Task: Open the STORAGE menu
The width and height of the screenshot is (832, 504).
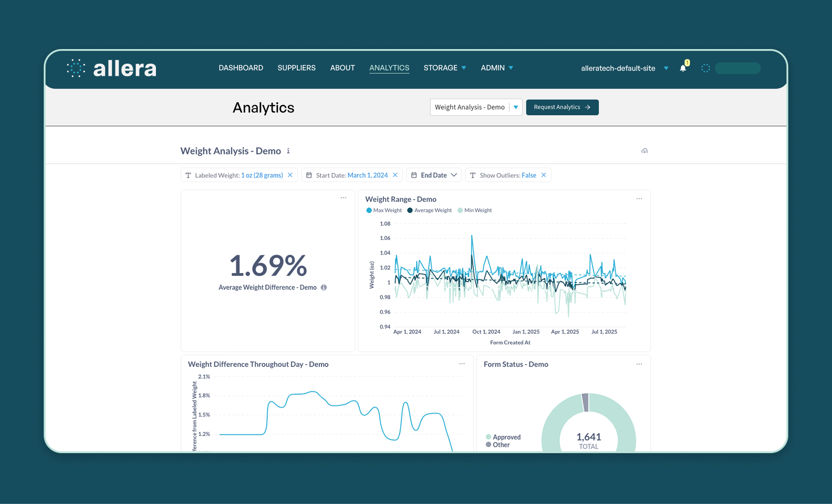Action: point(445,68)
